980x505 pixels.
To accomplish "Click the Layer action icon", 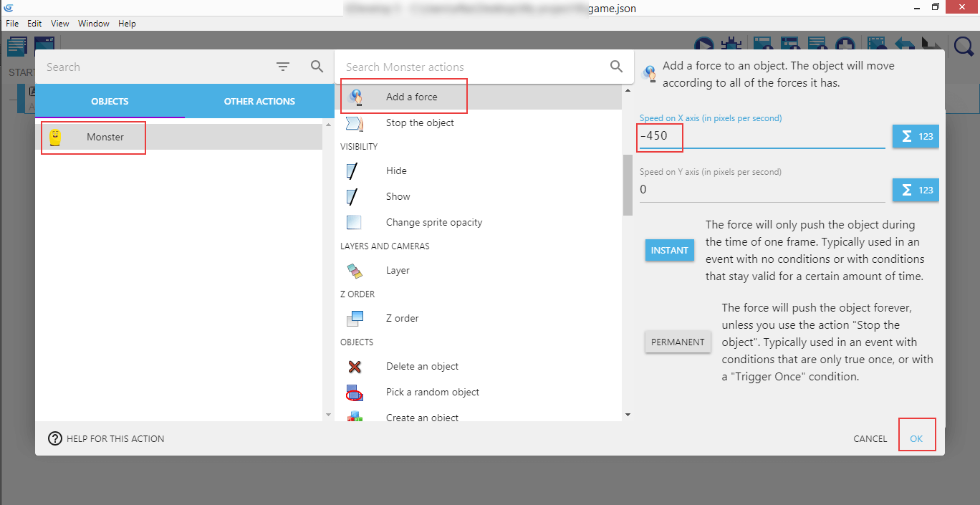I will [x=354, y=271].
